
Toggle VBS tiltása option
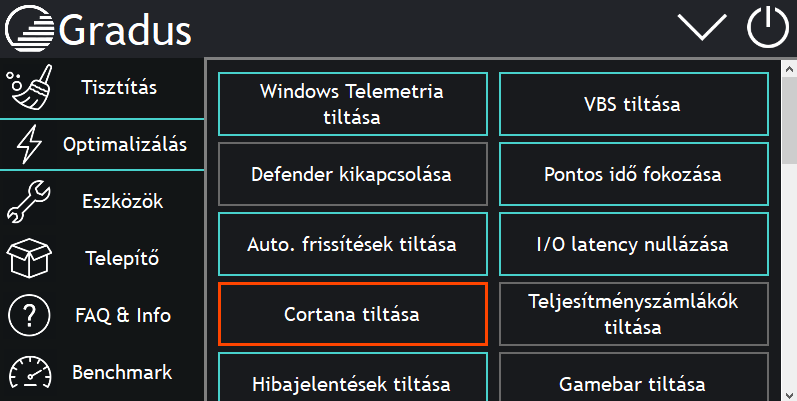pos(633,103)
